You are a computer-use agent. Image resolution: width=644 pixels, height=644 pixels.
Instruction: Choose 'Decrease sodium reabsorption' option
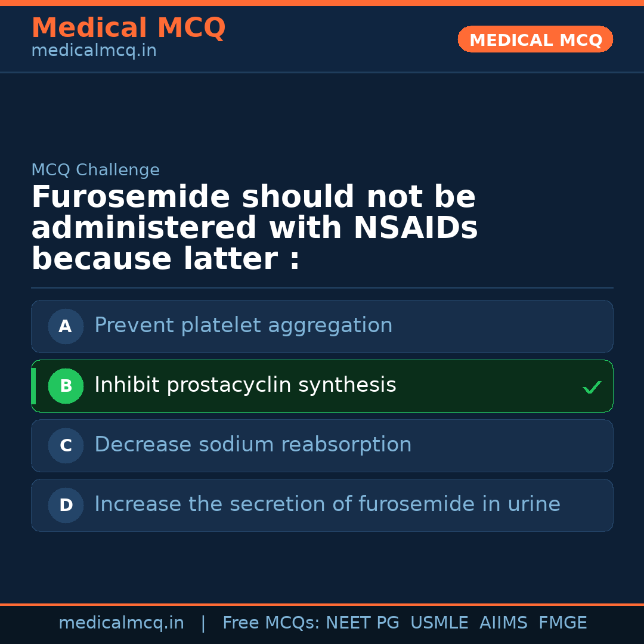(x=253, y=445)
